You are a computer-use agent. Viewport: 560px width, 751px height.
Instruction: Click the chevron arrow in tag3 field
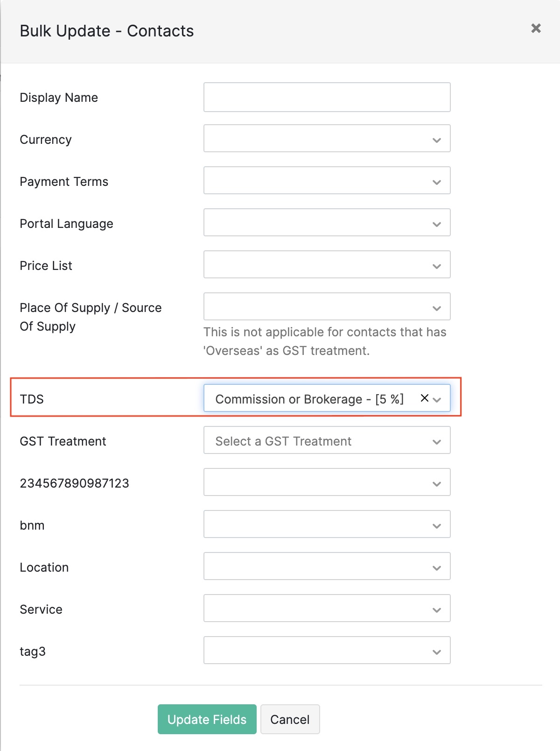pyautogui.click(x=437, y=652)
